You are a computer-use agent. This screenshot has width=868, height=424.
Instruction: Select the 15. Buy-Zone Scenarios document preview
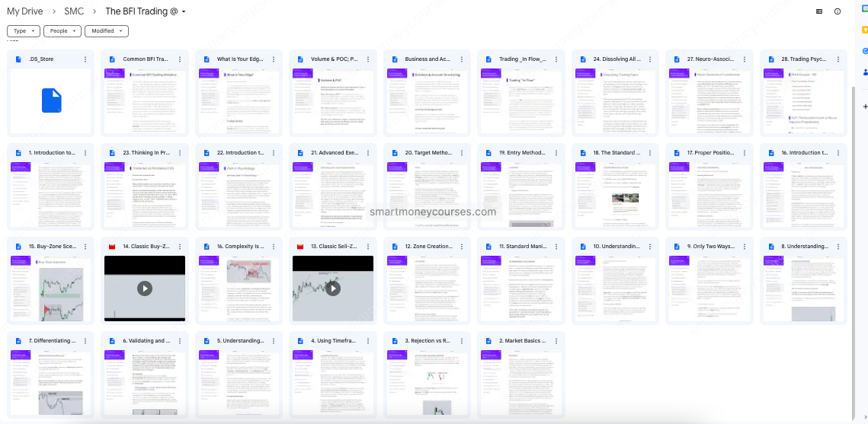(51, 289)
